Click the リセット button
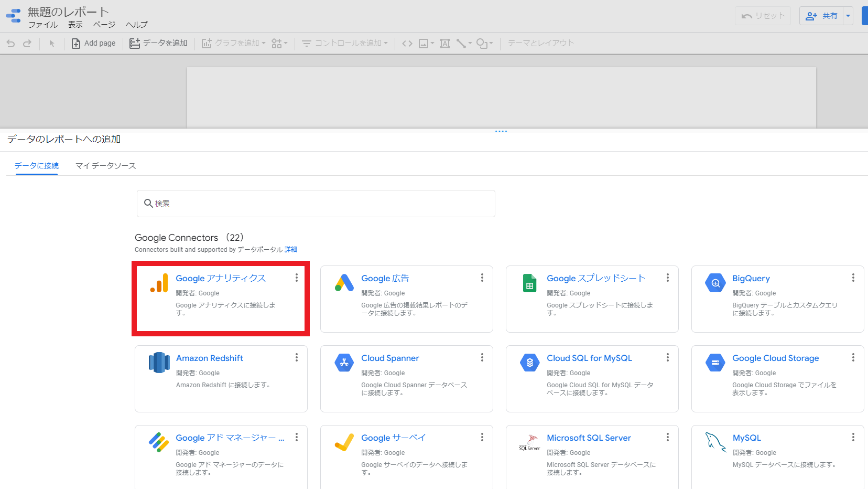This screenshot has height=489, width=868. (x=763, y=16)
